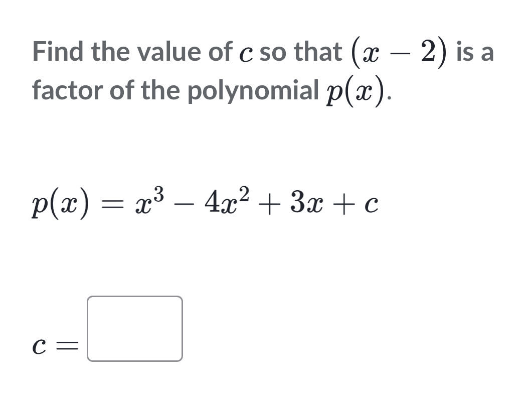Click the x³ term in the equation

point(147,200)
